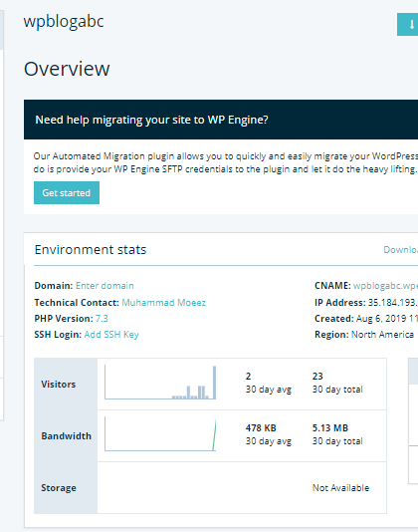Open the Enter domain link

(104, 286)
